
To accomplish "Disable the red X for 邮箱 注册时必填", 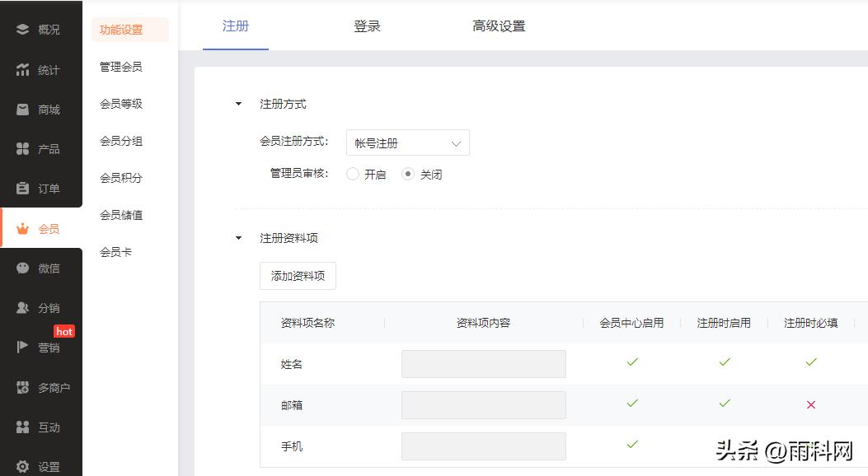I will (x=810, y=404).
